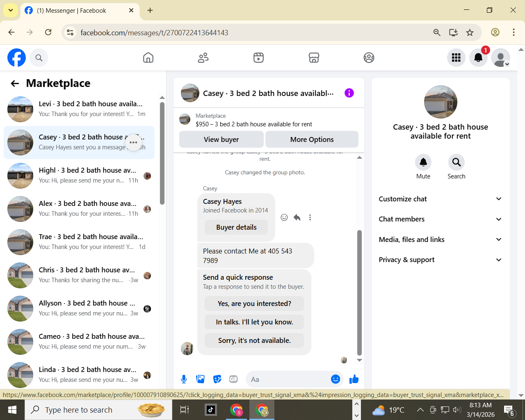Open the Marketplace storefront icon
The image size is (525, 420).
click(314, 58)
